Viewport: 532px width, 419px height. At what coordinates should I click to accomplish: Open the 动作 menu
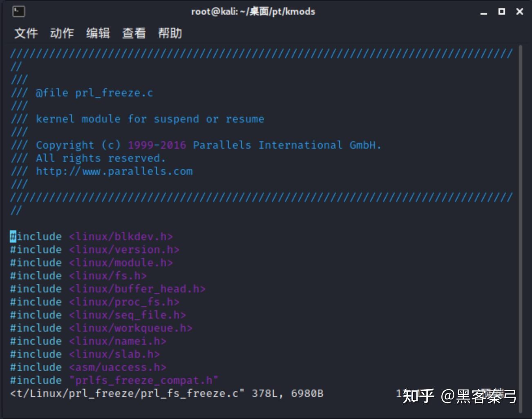point(62,33)
